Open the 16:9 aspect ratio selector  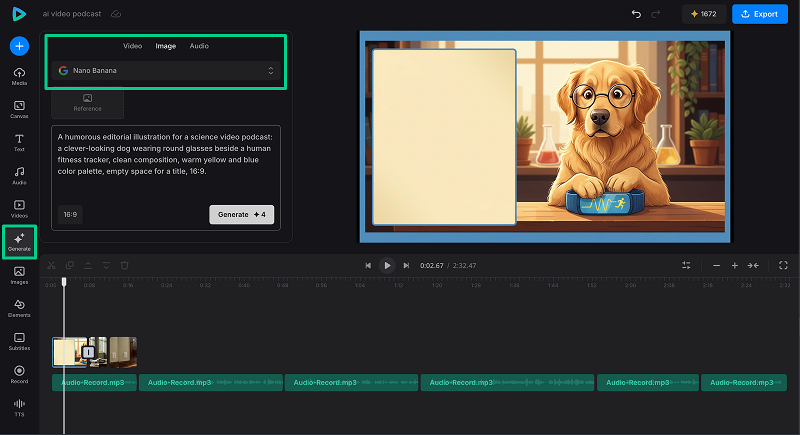(x=70, y=215)
